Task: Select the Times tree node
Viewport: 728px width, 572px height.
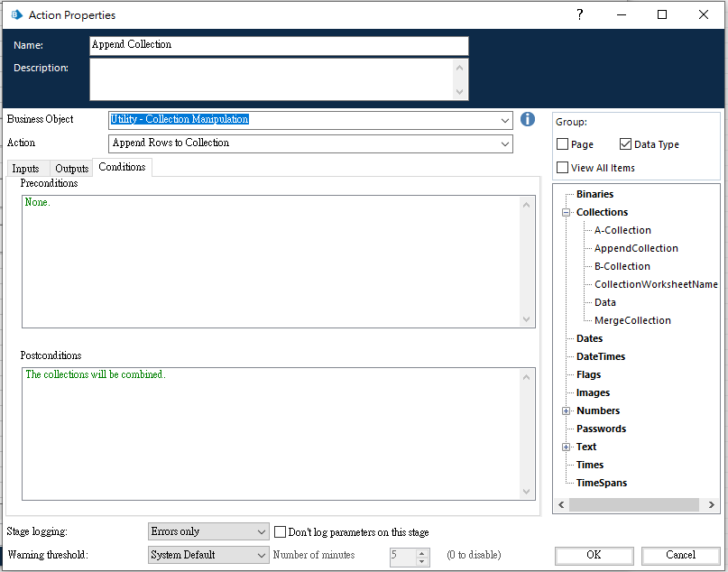Action: (x=590, y=466)
